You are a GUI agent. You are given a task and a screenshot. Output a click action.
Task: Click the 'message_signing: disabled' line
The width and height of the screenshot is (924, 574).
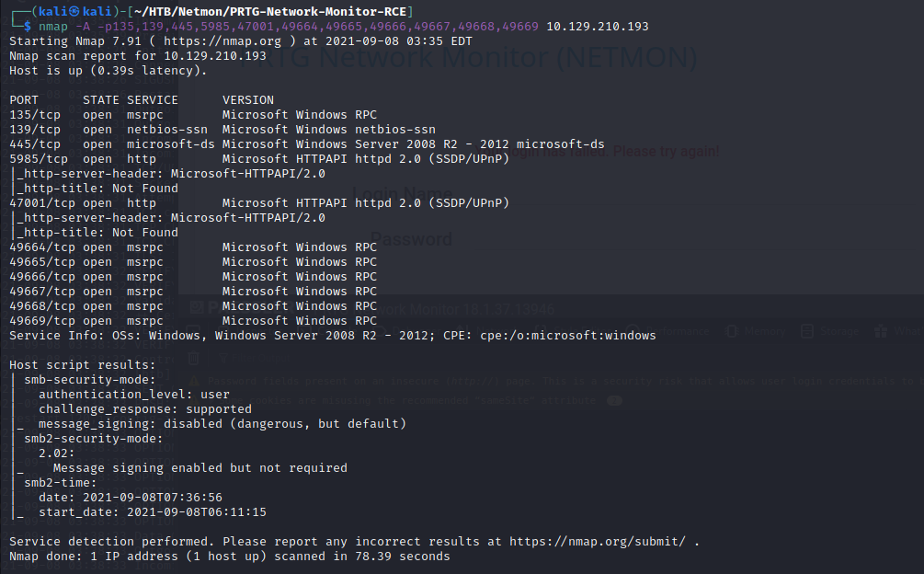pyautogui.click(x=222, y=423)
